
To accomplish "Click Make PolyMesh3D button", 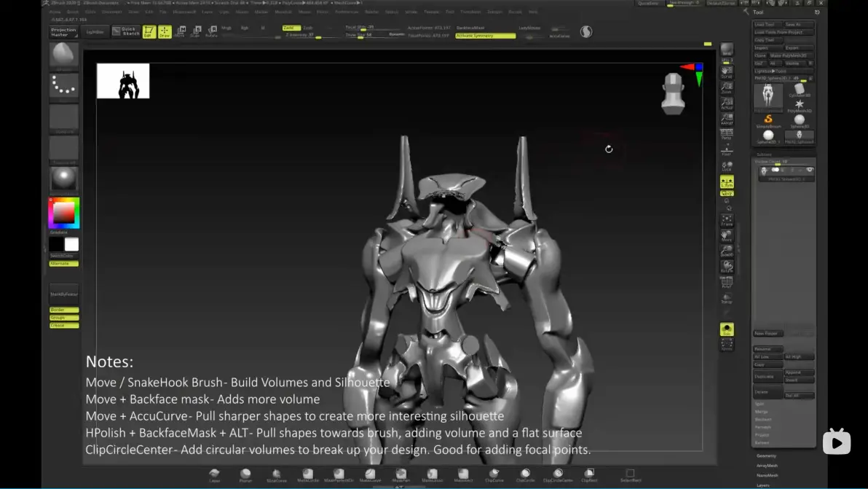I will [792, 55].
